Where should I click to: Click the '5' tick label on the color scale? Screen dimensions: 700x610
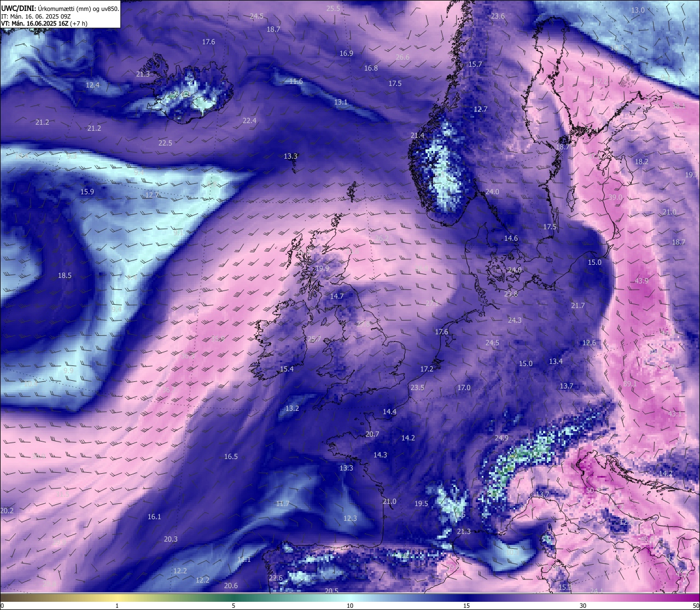pos(234,606)
